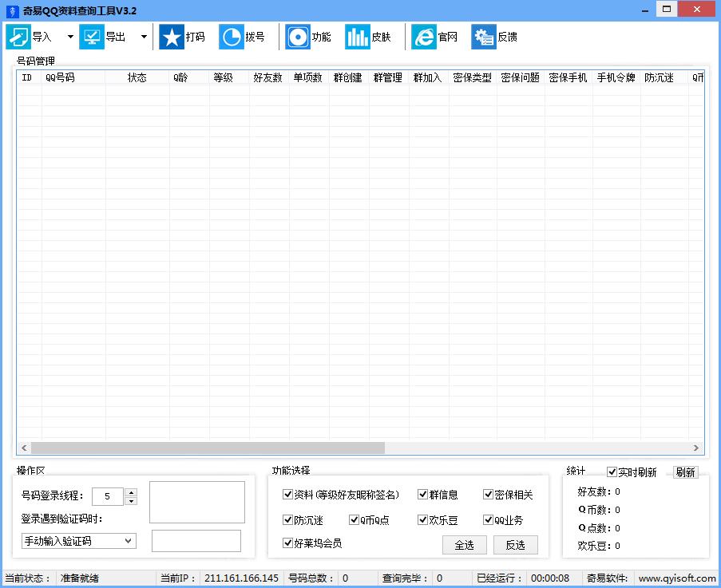Click the 密保类型 column header
The image size is (721, 588).
[472, 77]
